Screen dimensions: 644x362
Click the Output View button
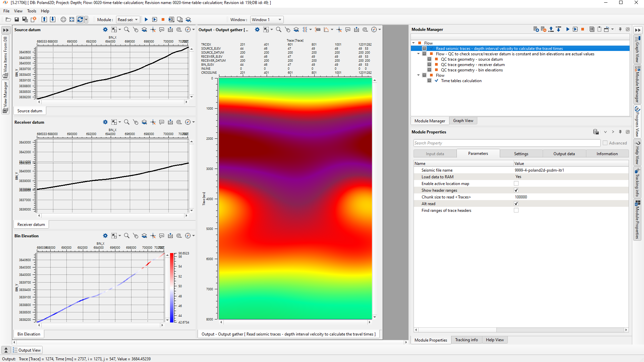[x=27, y=350]
